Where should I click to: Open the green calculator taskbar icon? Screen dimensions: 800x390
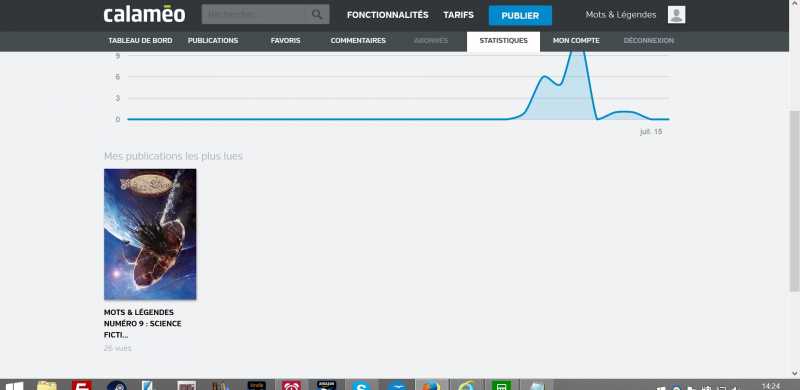[x=502, y=385]
